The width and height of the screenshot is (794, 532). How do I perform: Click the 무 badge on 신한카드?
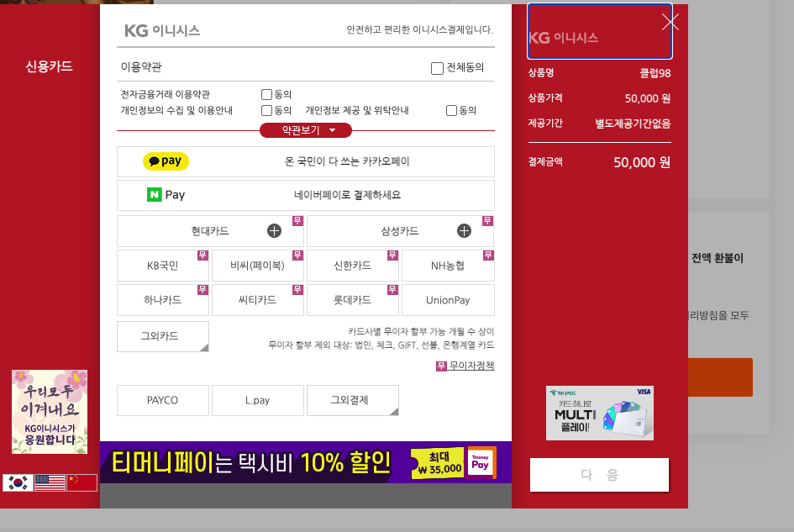[393, 255]
